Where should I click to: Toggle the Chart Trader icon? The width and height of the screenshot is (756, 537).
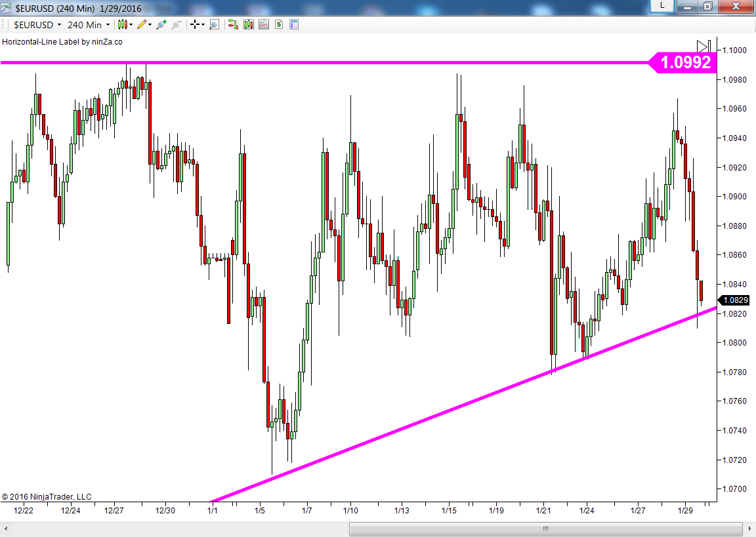click(x=234, y=24)
